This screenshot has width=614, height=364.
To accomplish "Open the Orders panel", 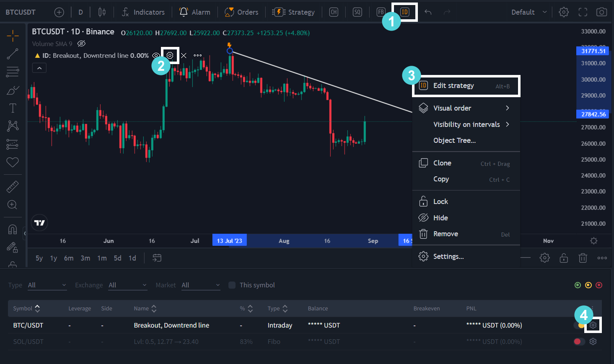I will point(241,12).
